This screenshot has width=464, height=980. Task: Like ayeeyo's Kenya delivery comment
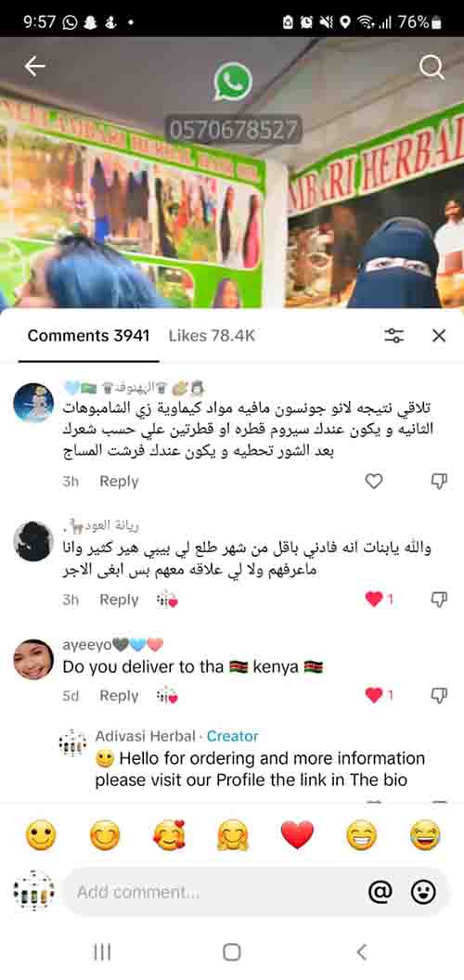click(374, 696)
